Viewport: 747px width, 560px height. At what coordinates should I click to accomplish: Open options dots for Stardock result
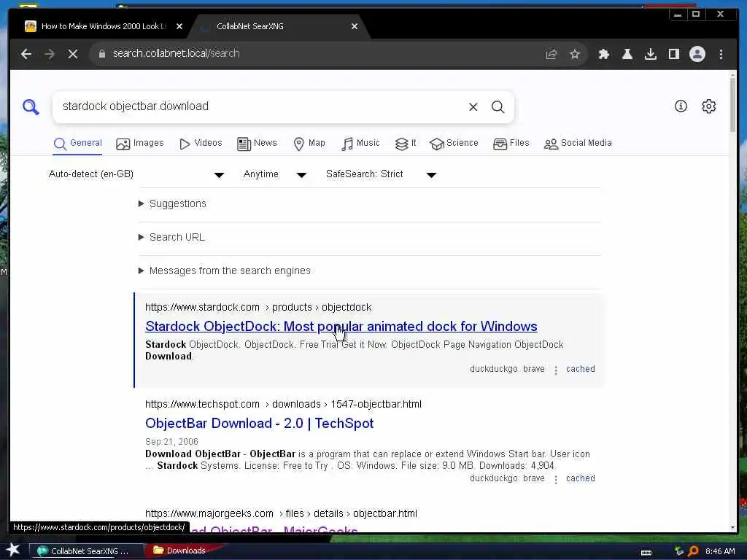tap(555, 370)
